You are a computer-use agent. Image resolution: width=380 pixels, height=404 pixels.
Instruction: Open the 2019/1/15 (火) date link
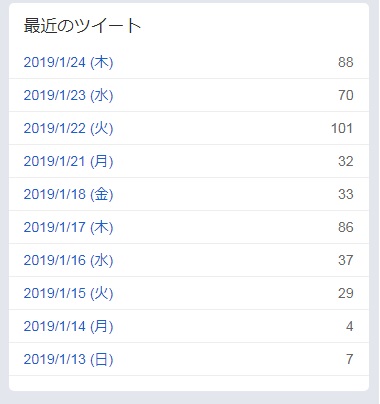pyautogui.click(x=68, y=293)
